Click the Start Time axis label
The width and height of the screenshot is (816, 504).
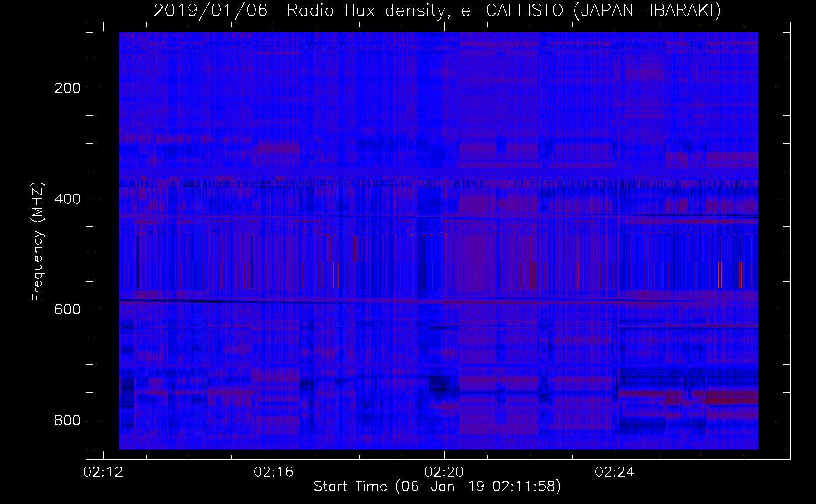(x=437, y=487)
